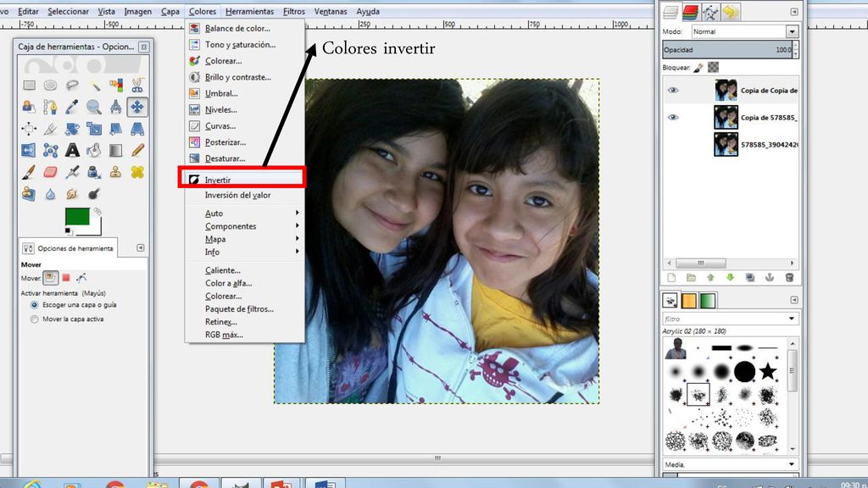Image resolution: width=868 pixels, height=488 pixels.
Task: Lower the layer with green down arrow
Action: (x=730, y=278)
